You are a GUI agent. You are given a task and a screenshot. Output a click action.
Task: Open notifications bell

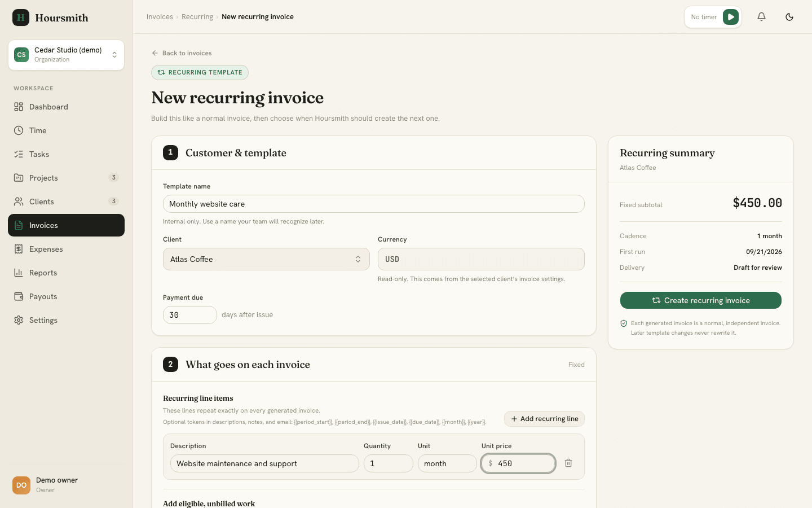761,17
